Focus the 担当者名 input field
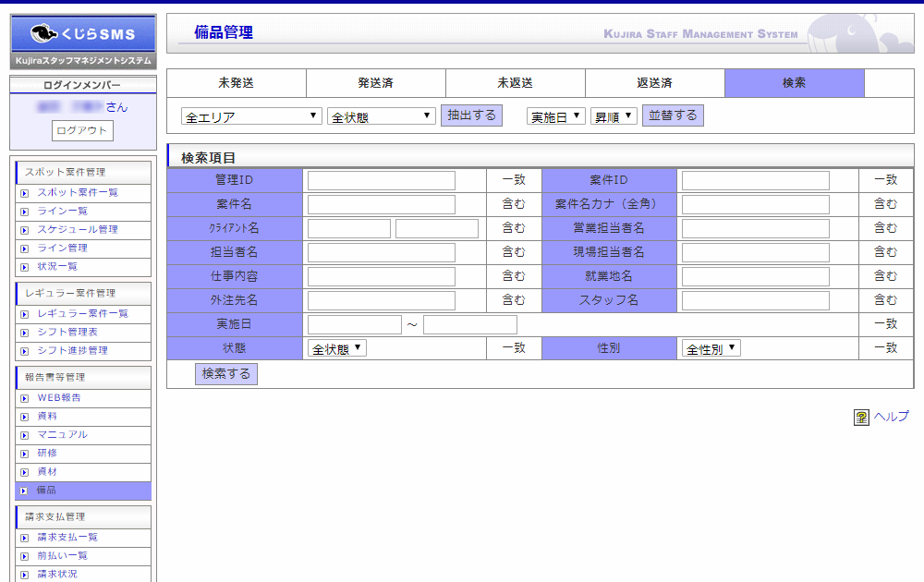The height and width of the screenshot is (582, 924). 382,253
